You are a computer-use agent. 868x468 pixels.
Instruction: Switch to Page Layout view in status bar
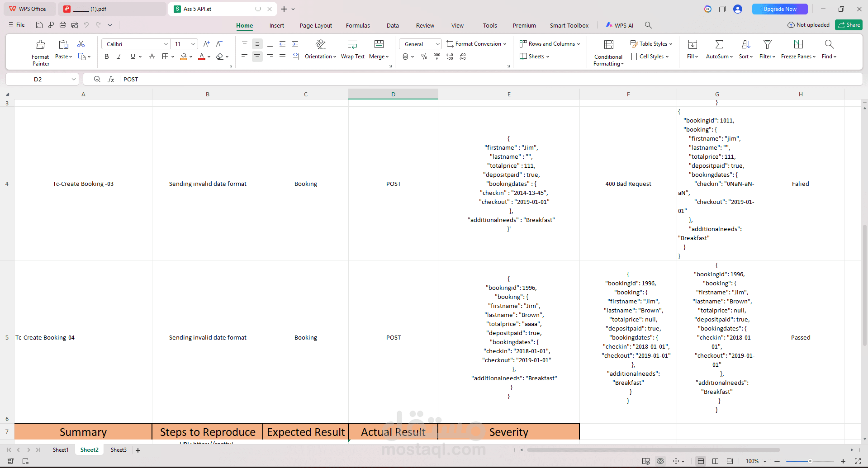click(x=715, y=461)
